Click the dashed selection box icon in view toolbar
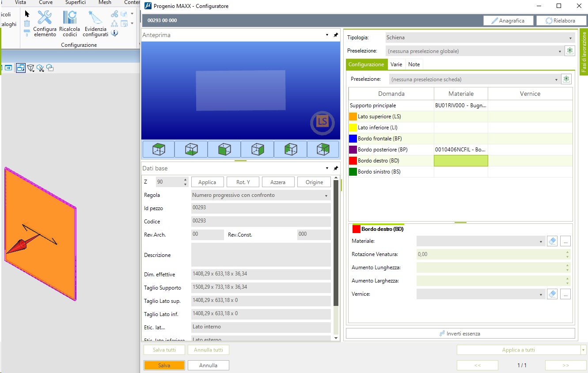Image resolution: width=588 pixels, height=373 pixels. point(50,68)
